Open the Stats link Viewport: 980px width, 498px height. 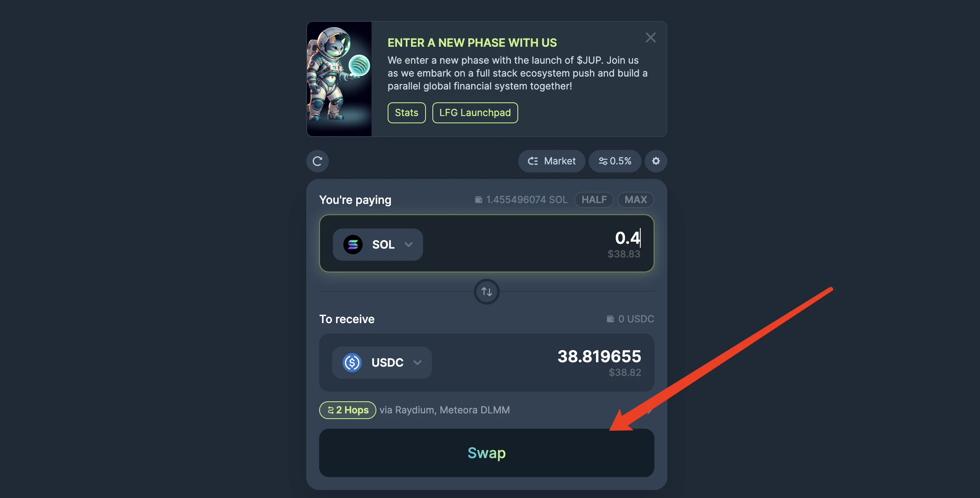407,113
